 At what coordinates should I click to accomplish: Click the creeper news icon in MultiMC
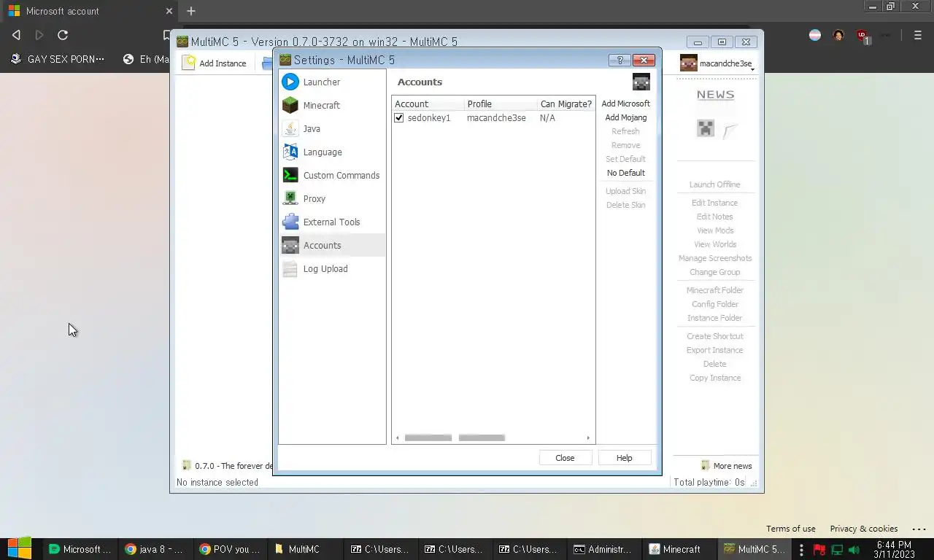coord(705,129)
